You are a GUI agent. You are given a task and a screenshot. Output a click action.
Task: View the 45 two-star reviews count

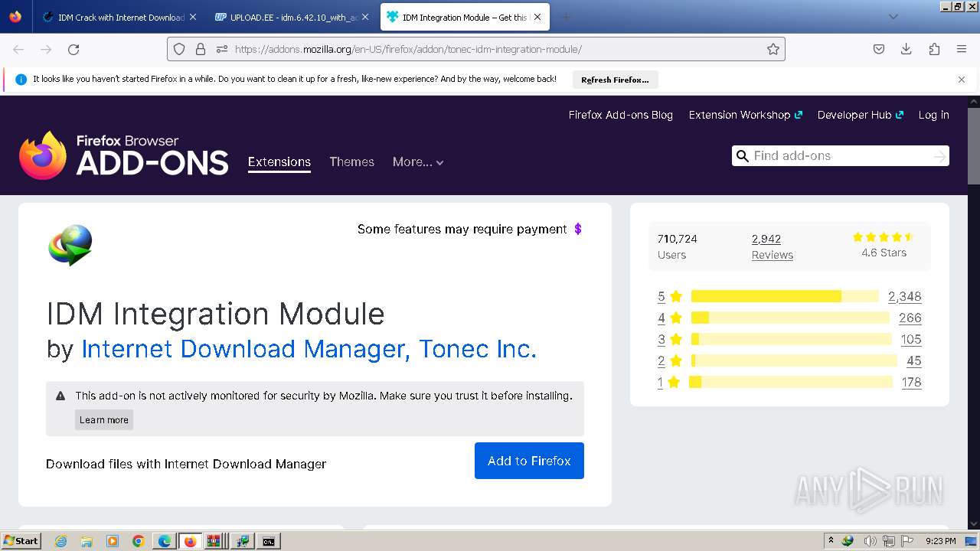click(914, 360)
